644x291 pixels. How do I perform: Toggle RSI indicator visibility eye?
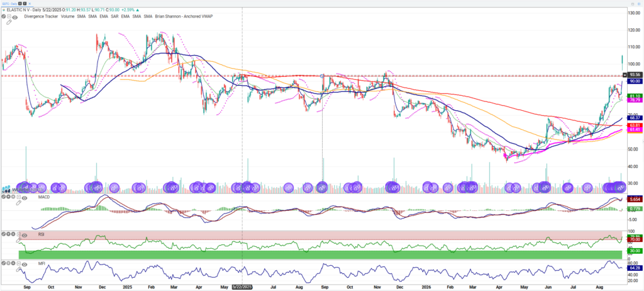(25, 236)
